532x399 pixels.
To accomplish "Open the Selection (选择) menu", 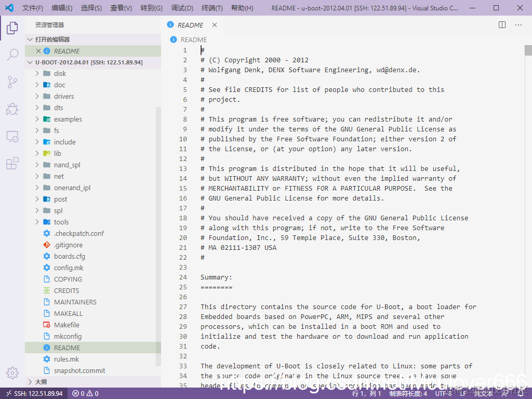I will tap(91, 8).
